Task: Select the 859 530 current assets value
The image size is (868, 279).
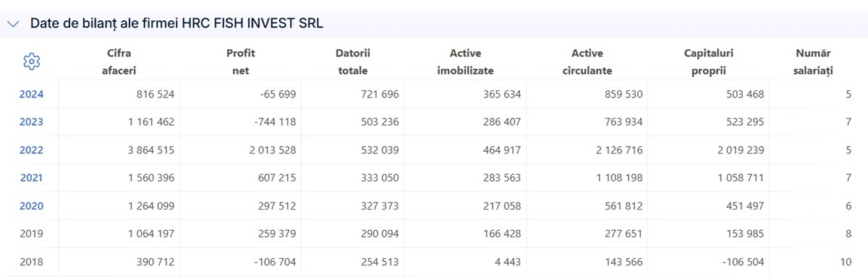Action: [623, 94]
